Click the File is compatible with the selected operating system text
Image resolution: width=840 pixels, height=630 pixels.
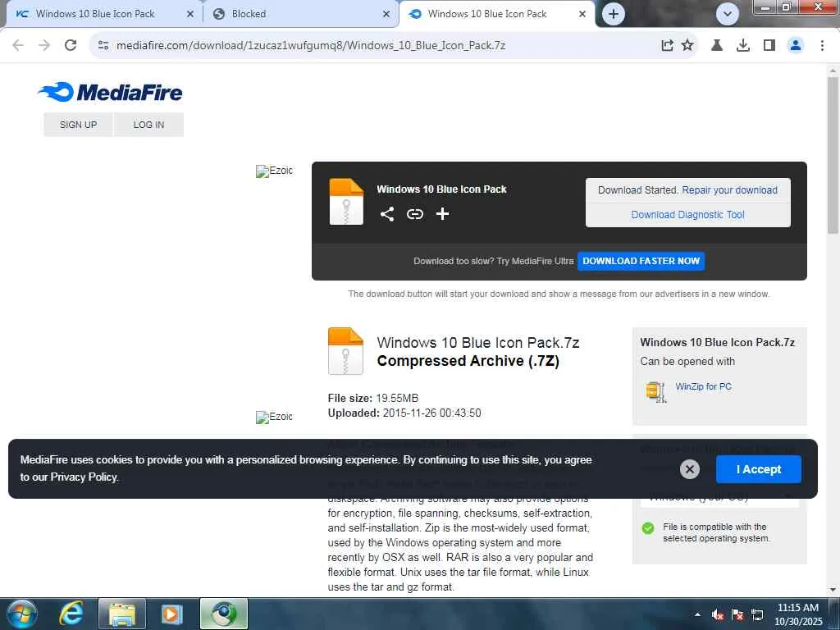point(716,532)
